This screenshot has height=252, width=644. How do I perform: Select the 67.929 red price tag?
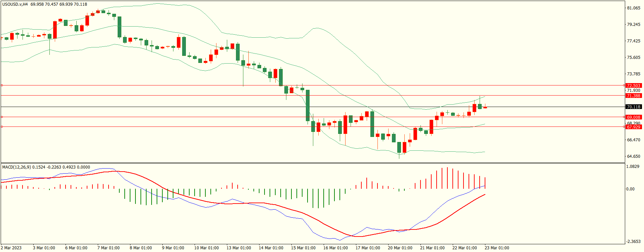[x=634, y=127]
